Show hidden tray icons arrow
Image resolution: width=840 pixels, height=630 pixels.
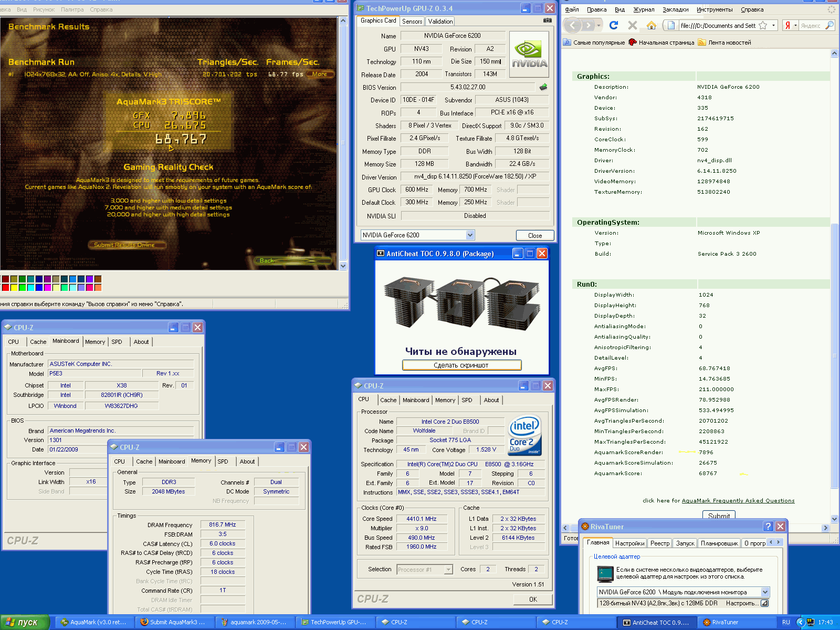801,622
